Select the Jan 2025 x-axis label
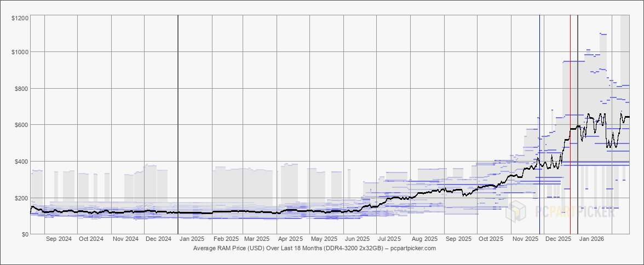 tap(192, 239)
